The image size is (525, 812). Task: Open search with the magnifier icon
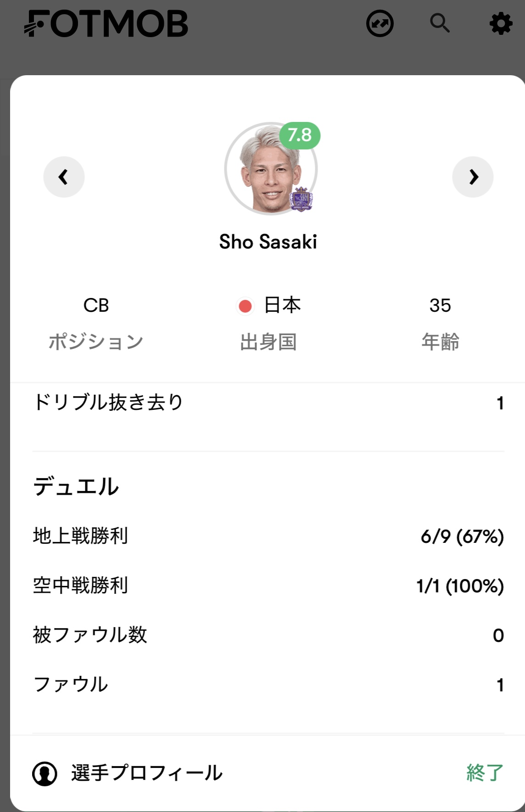coord(440,23)
